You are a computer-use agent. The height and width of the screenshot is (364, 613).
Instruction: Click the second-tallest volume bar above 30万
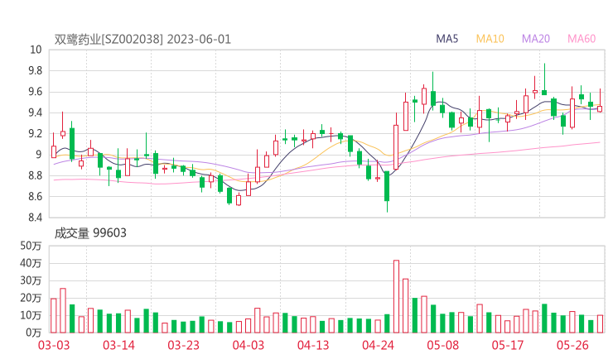[405, 306]
